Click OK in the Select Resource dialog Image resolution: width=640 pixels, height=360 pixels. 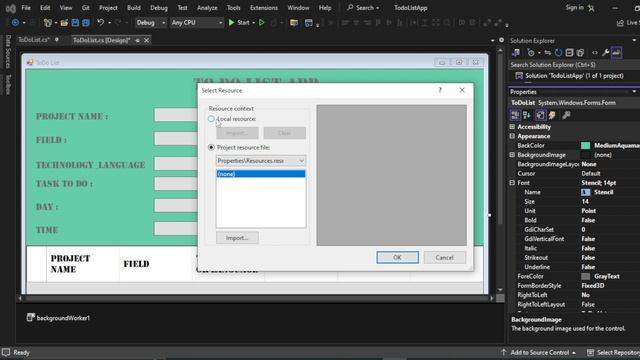click(x=397, y=258)
